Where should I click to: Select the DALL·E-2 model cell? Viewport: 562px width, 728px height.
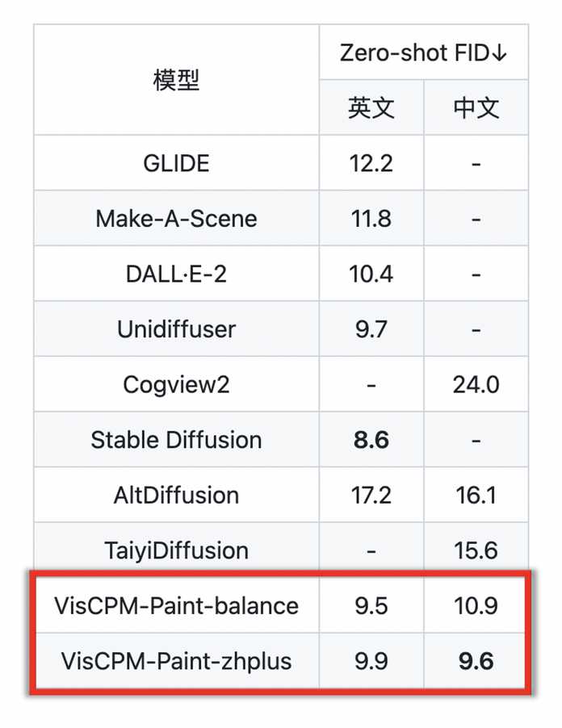pos(177,274)
